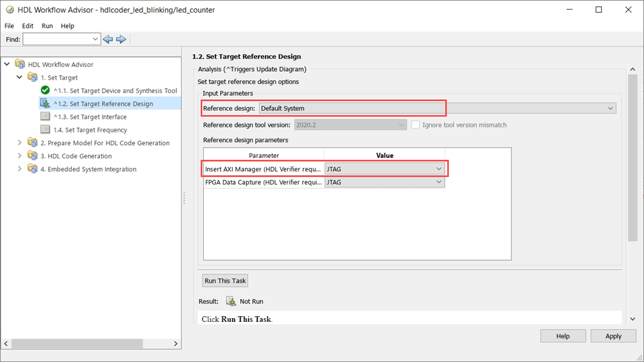
Task: Click the Set Target Interface task icon
Action: coord(45,116)
